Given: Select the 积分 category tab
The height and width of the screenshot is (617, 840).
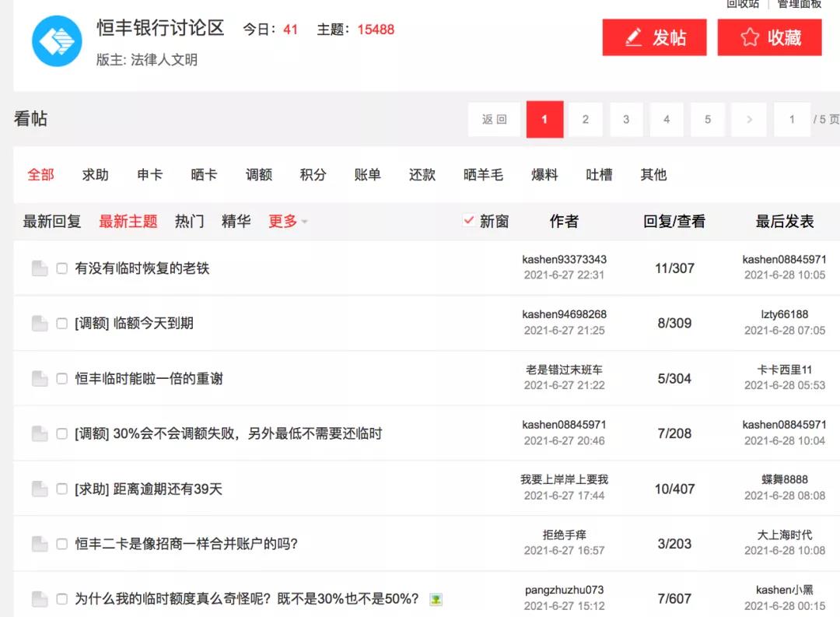Looking at the screenshot, I should point(313,175).
